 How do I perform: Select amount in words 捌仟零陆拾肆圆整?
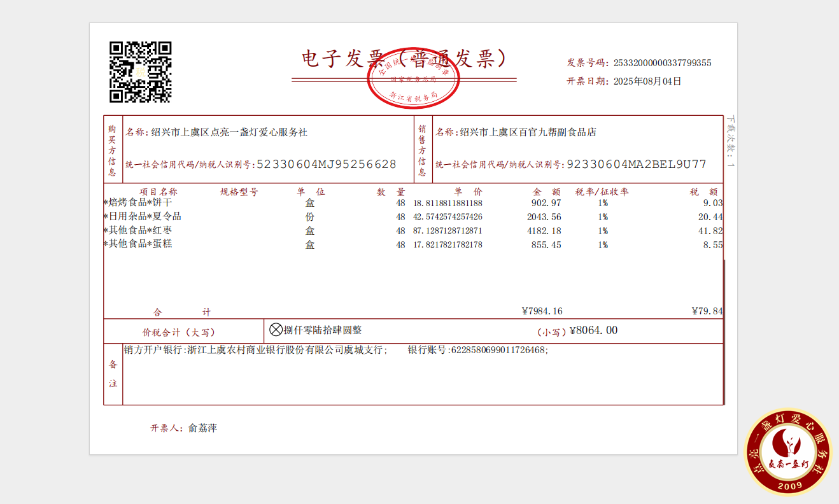pos(323,330)
